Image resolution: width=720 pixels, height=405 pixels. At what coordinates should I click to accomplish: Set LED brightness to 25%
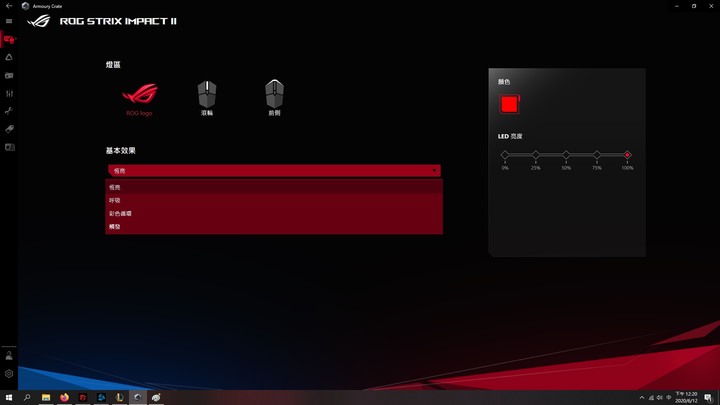[x=535, y=155]
